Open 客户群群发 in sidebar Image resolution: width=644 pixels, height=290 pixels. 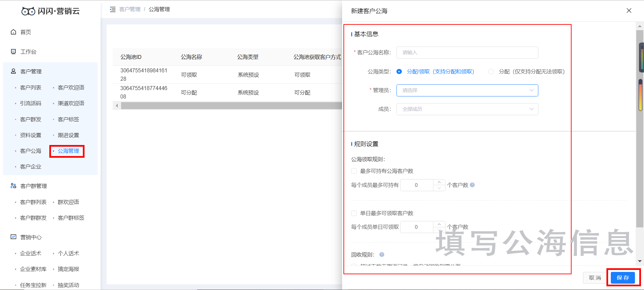(x=33, y=218)
